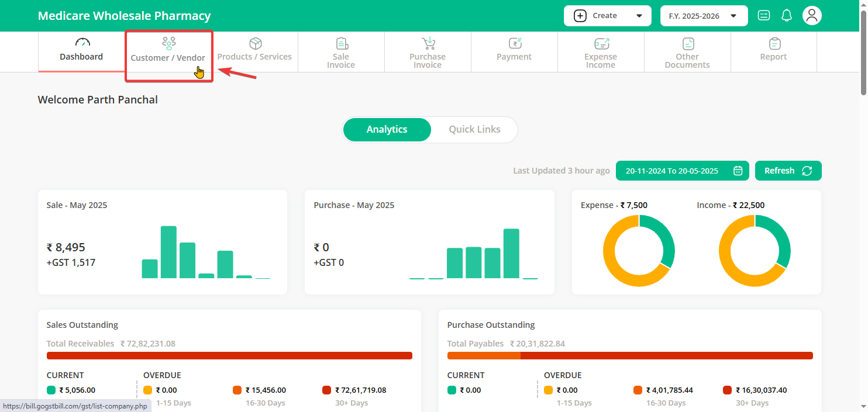Click the Refresh button
The height and width of the screenshot is (412, 868).
(x=788, y=171)
